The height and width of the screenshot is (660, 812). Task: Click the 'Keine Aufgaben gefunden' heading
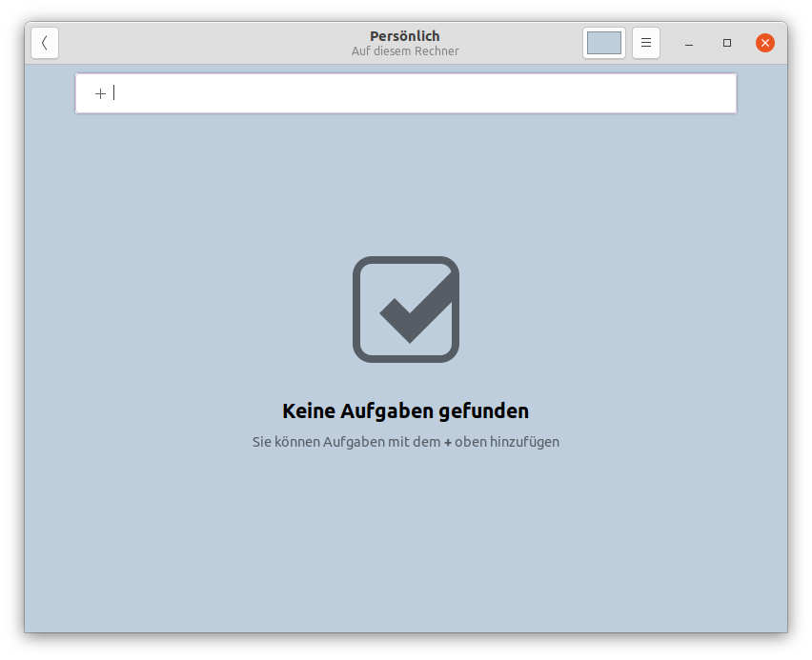pos(405,411)
